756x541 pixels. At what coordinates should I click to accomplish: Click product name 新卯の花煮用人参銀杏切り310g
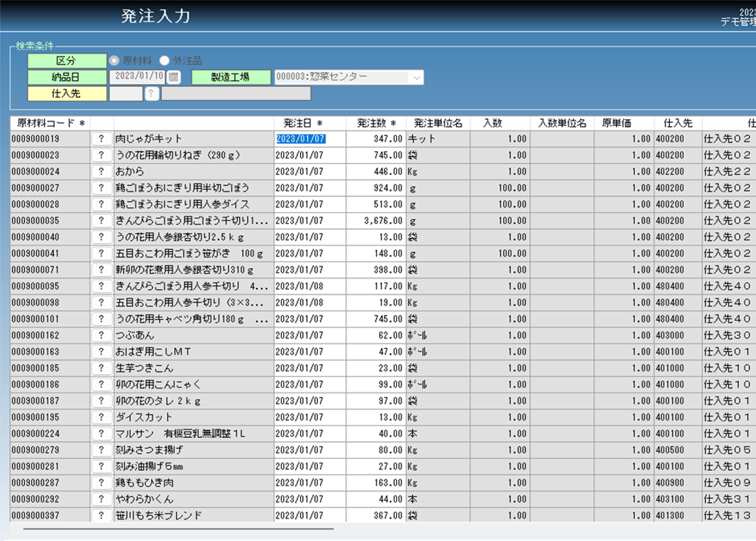pos(194,270)
